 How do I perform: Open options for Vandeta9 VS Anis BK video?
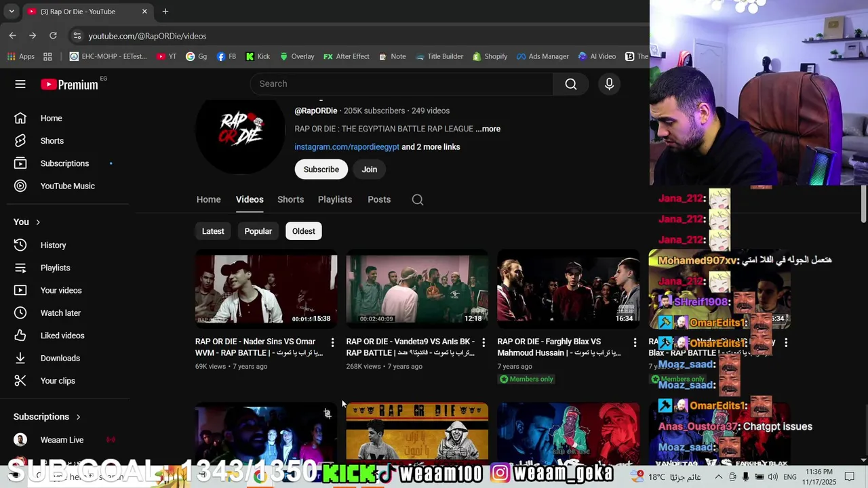click(x=484, y=343)
